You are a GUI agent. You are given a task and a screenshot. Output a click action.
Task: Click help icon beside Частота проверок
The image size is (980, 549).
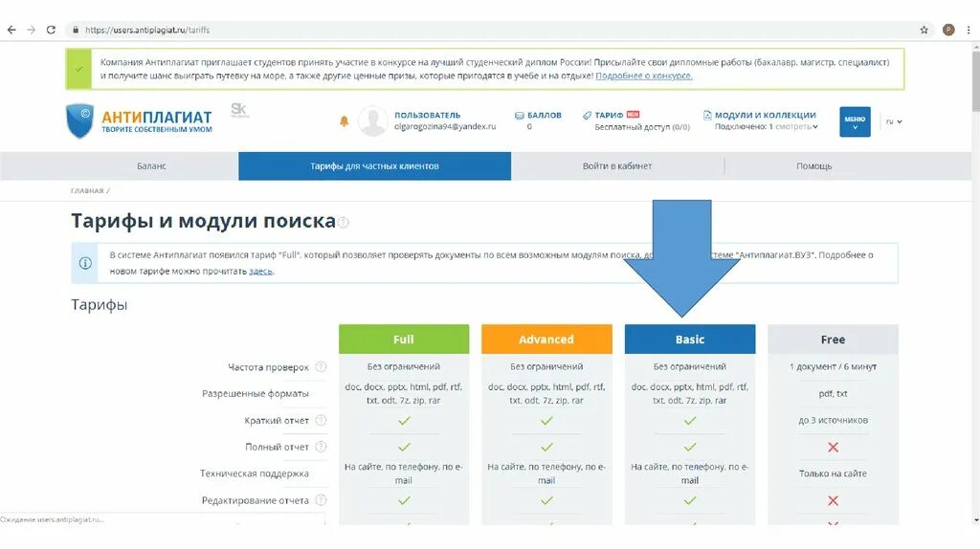point(321,366)
